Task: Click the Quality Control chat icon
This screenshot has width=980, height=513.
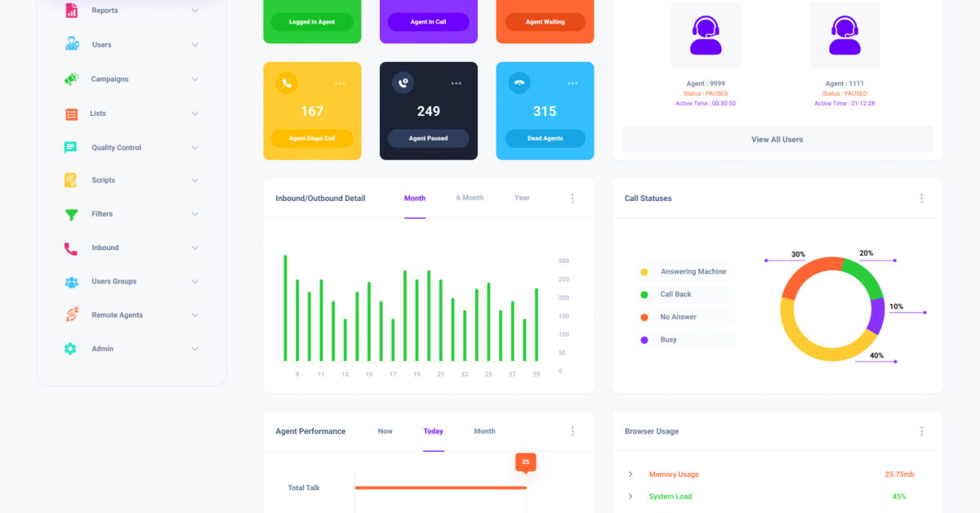Action: 71,148
